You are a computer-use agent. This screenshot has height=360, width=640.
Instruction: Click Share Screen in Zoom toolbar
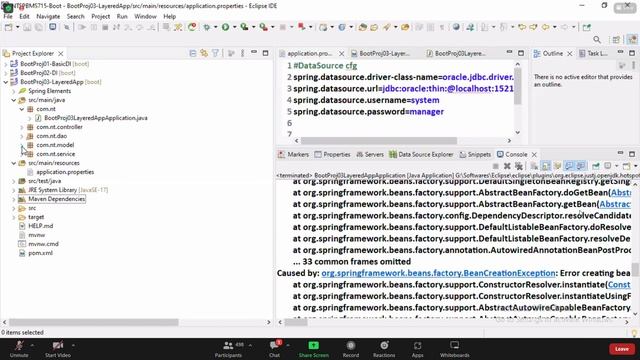(x=313, y=349)
